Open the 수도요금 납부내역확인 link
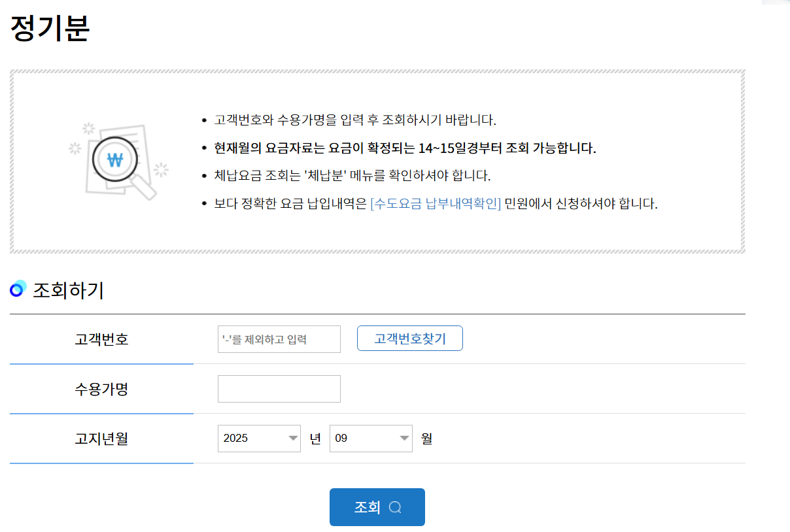790x532 pixels. (x=436, y=203)
